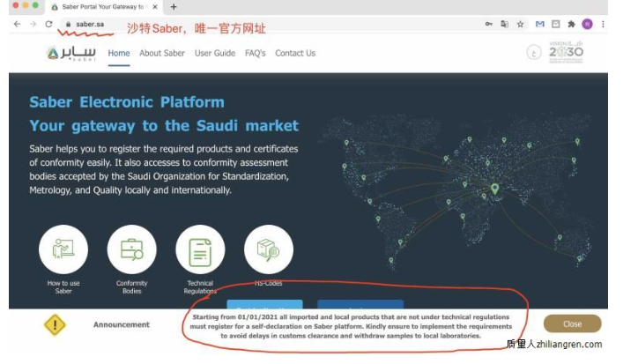
Task: Click the Saber logo
Action: (x=71, y=53)
